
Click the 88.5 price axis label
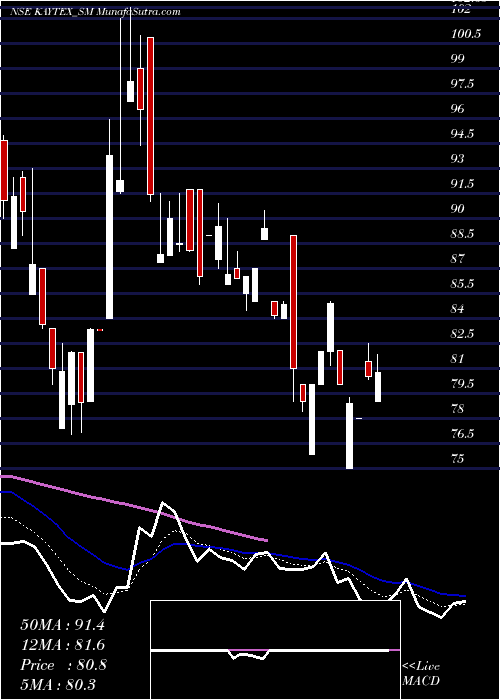point(462,234)
